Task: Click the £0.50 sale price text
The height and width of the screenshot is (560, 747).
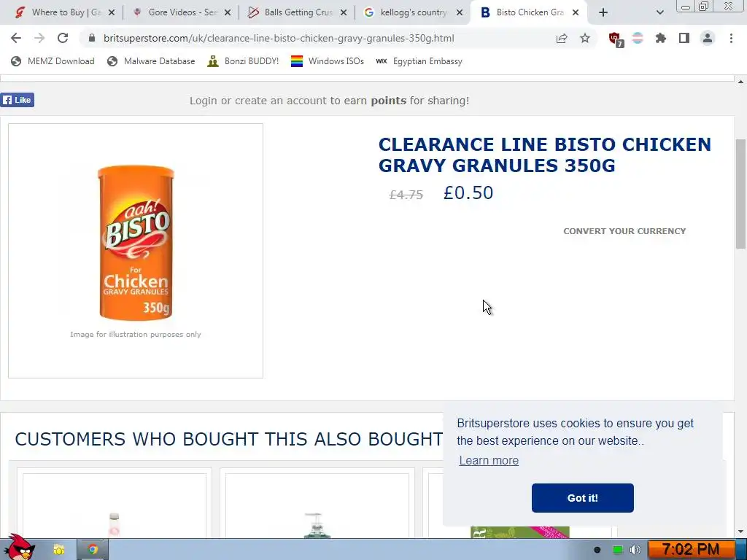Action: (x=468, y=192)
